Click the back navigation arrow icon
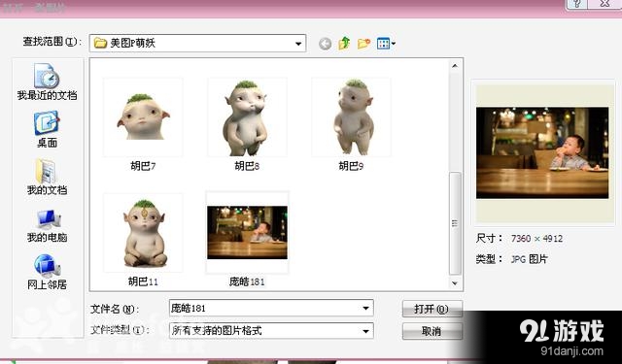This screenshot has height=364, width=622. [325, 43]
